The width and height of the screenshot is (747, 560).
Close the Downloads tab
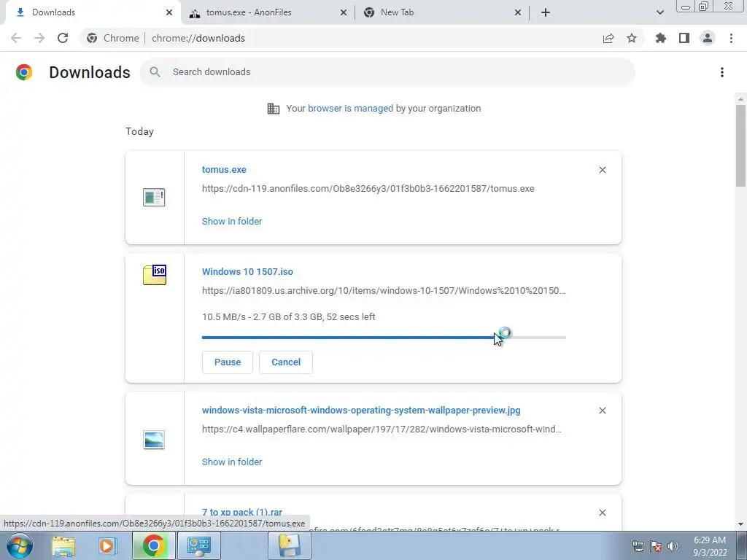point(169,12)
